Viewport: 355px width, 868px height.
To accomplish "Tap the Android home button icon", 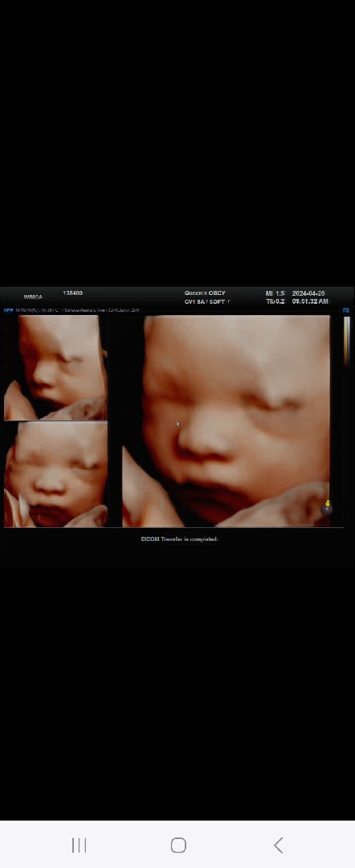I will [x=178, y=845].
